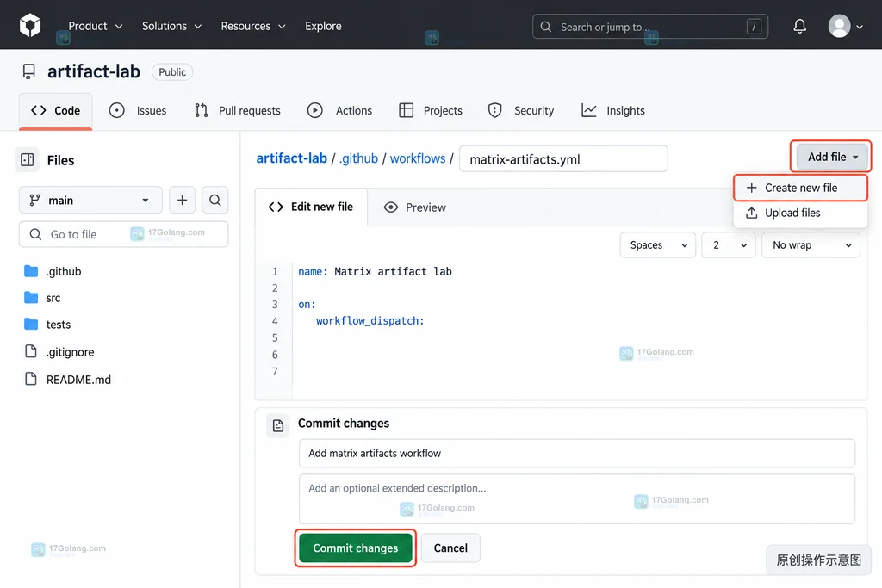Open the .github folder

[53, 271]
